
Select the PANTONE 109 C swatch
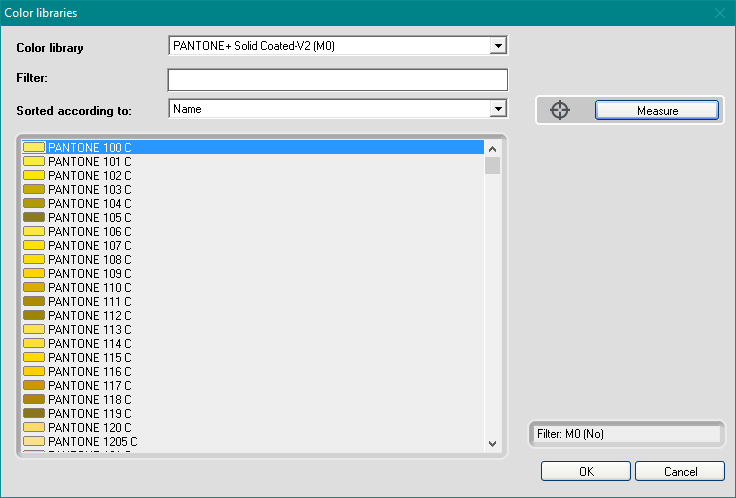[34, 273]
